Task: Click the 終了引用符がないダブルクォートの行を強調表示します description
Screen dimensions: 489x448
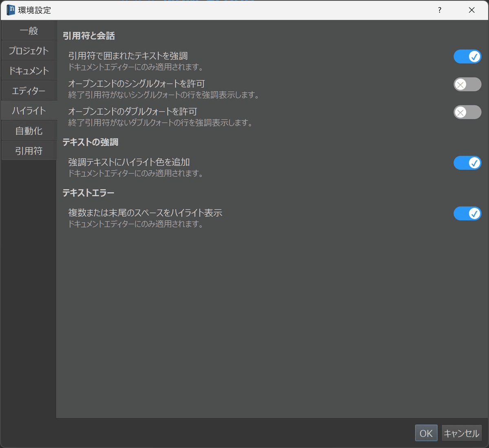Action: click(x=160, y=123)
